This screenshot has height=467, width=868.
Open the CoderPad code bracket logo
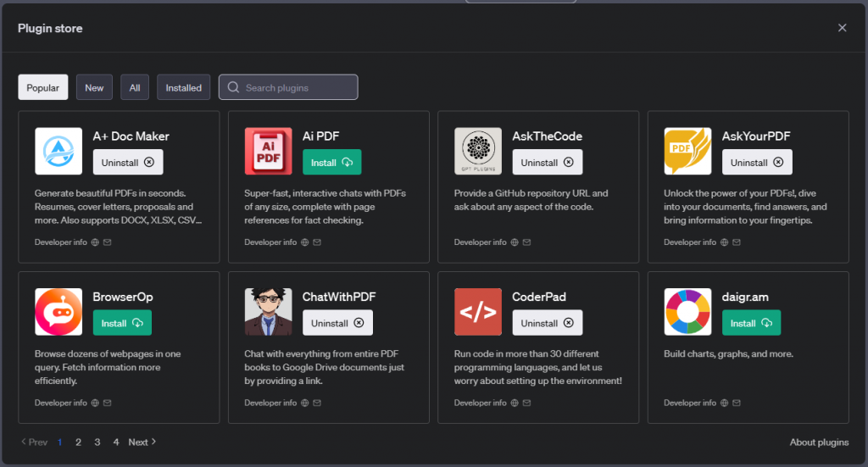coord(478,312)
